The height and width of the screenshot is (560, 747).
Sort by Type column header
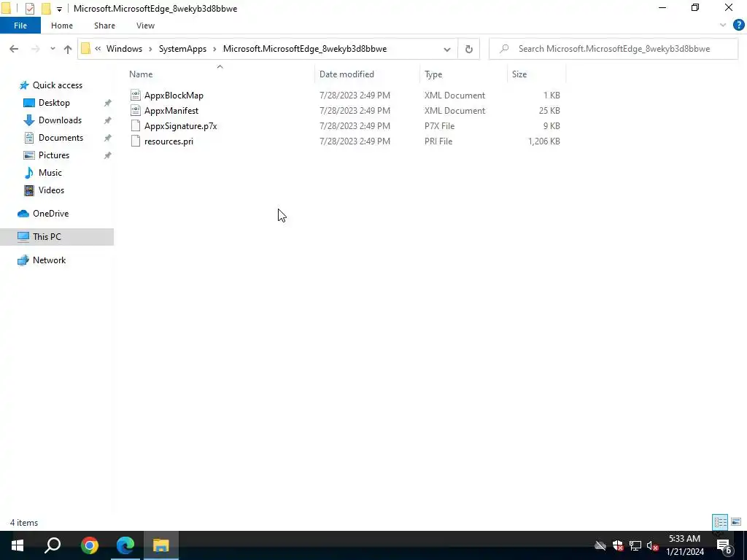[x=433, y=74]
